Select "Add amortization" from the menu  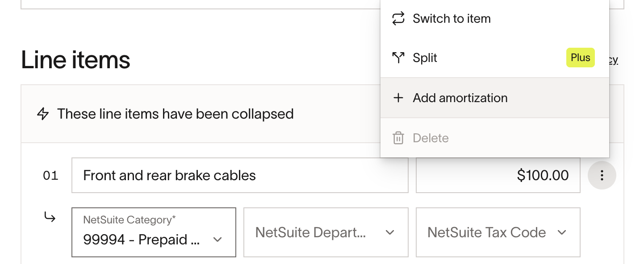point(460,98)
